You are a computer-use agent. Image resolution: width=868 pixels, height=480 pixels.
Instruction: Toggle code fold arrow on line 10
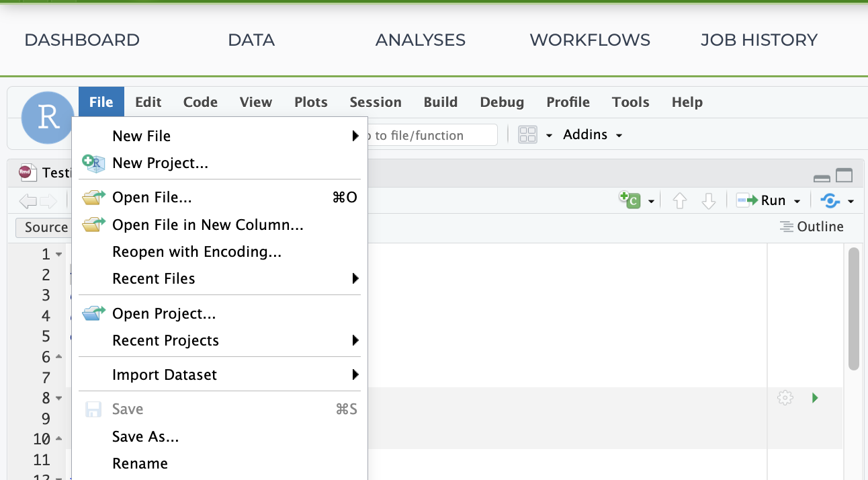(x=58, y=439)
